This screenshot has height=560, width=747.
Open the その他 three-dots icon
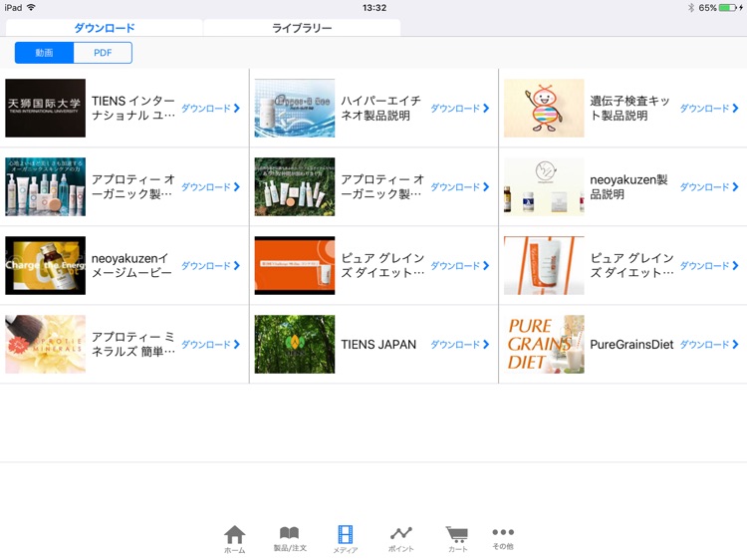pyautogui.click(x=503, y=538)
